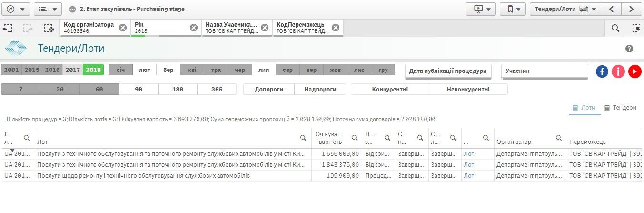
Task: Click the search magnifier in selections bar
Action: point(615,28)
